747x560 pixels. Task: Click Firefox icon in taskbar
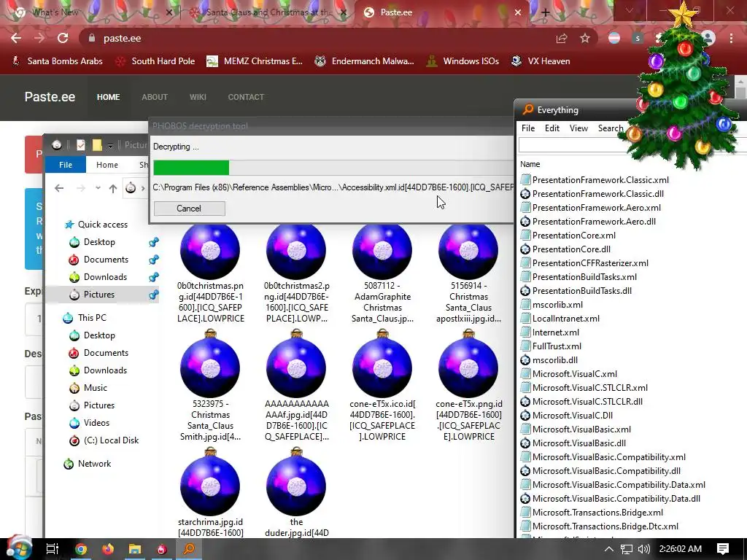[x=108, y=549]
